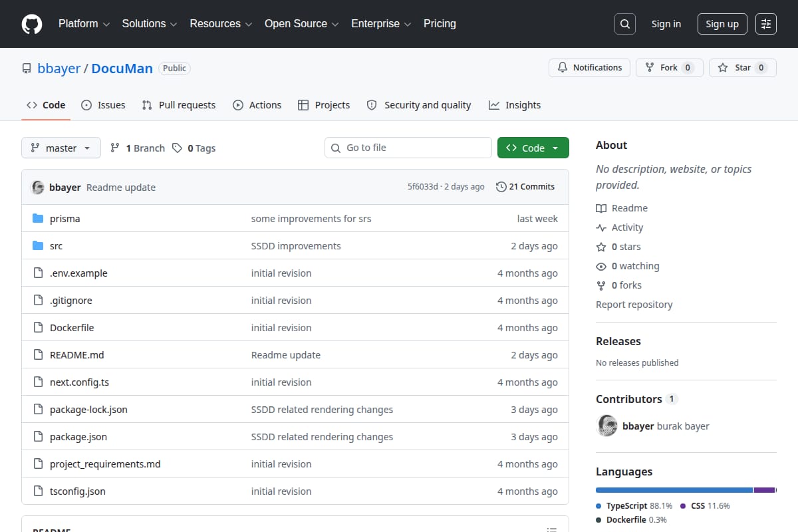The height and width of the screenshot is (532, 798).
Task: Click the purple CSS segment of language bar
Action: coord(765,490)
